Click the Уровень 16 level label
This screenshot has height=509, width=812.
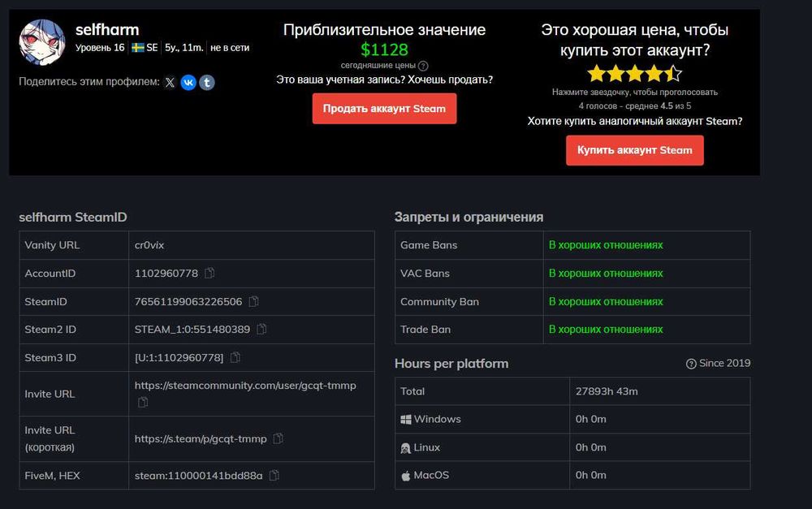(x=100, y=48)
